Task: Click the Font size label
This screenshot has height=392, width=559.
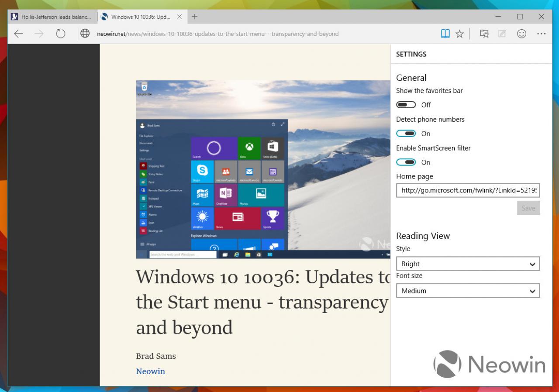Action: pyautogui.click(x=409, y=275)
